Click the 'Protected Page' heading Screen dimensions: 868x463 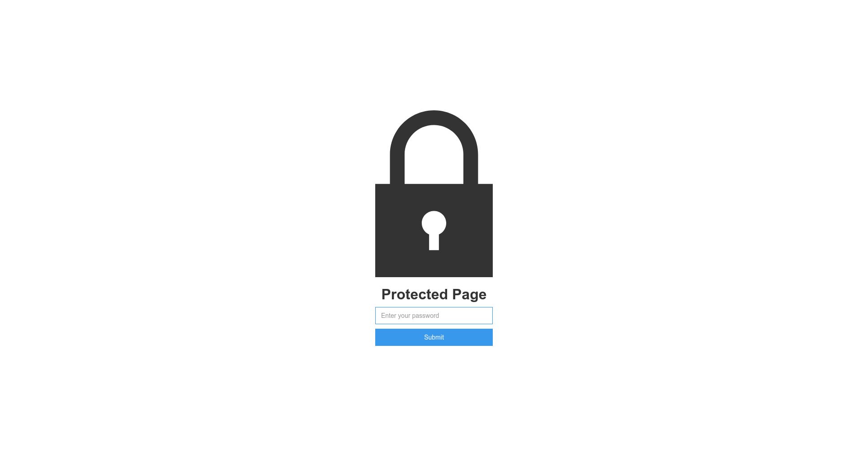[x=434, y=294]
